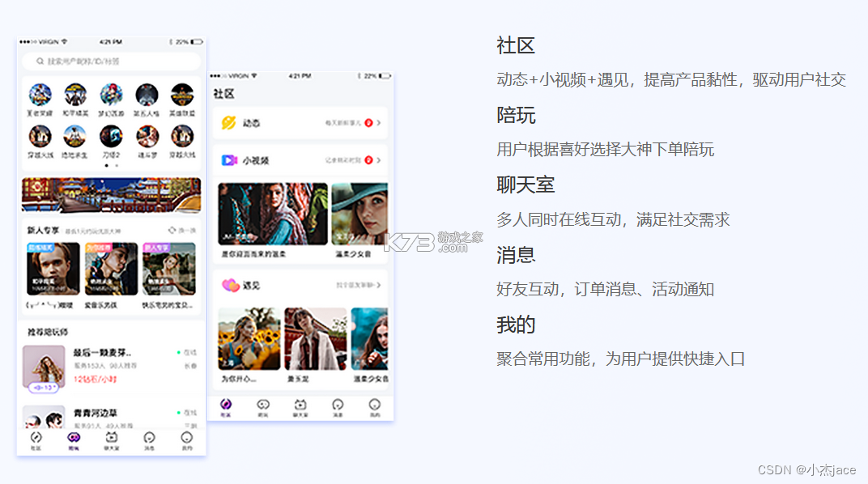The image size is (868, 484).
Task: Open the 小视频 label in the community list
Action: point(256,160)
